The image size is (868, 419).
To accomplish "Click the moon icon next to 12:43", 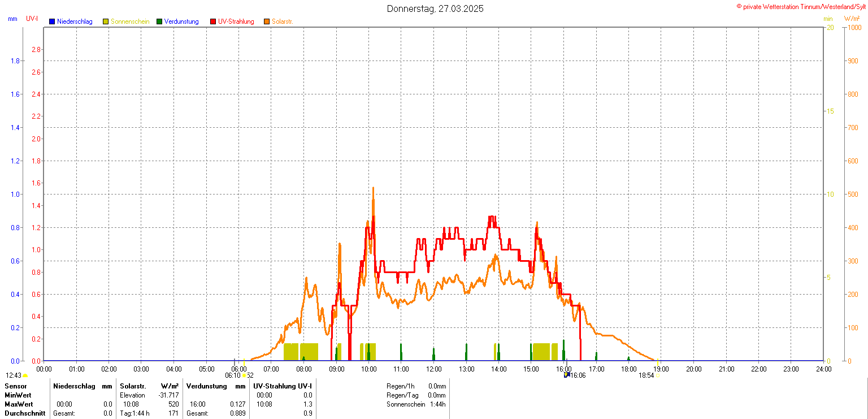I will (x=25, y=375).
